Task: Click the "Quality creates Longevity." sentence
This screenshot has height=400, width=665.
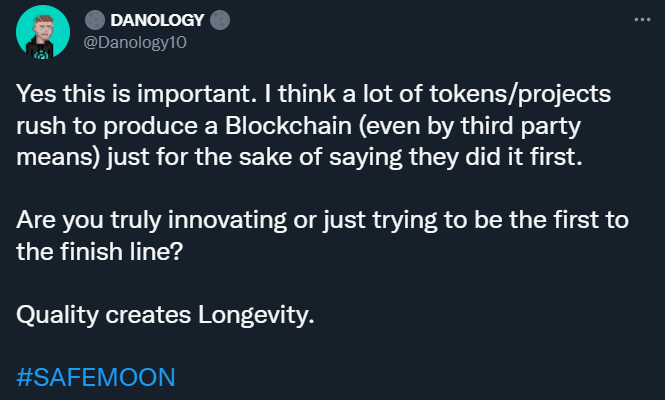Action: click(165, 315)
